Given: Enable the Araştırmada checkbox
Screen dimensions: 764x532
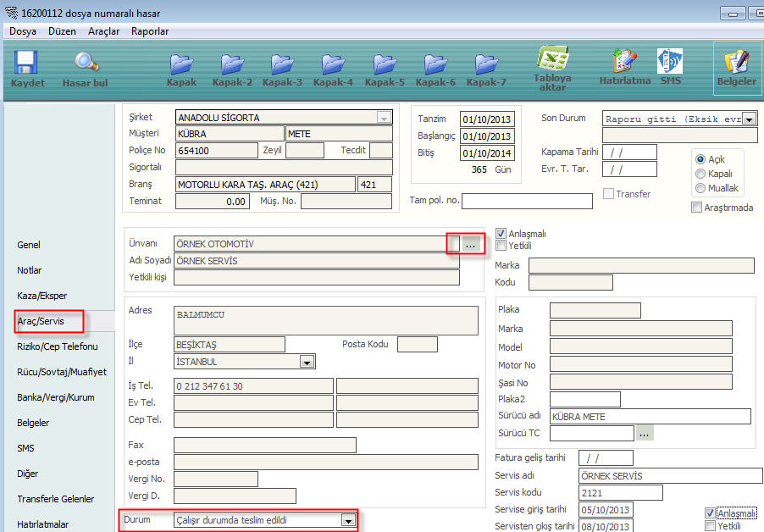Looking at the screenshot, I should (x=697, y=208).
